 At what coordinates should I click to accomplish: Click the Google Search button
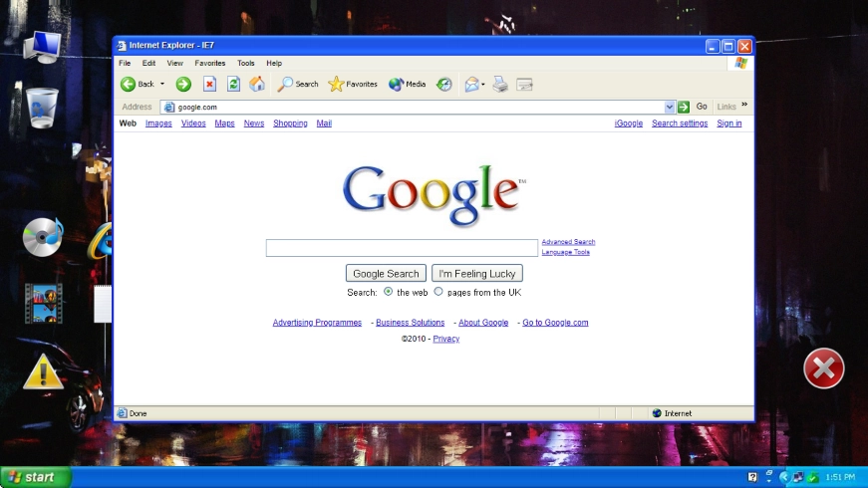coord(386,273)
